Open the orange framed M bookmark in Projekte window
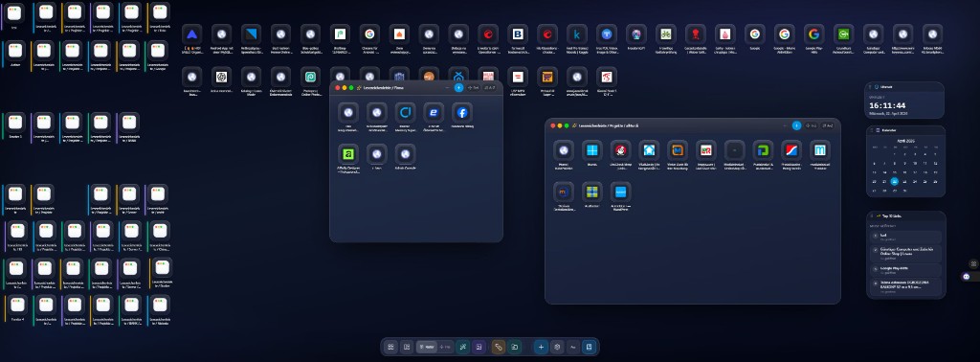Viewport: 980px width, 362px height. (x=678, y=150)
